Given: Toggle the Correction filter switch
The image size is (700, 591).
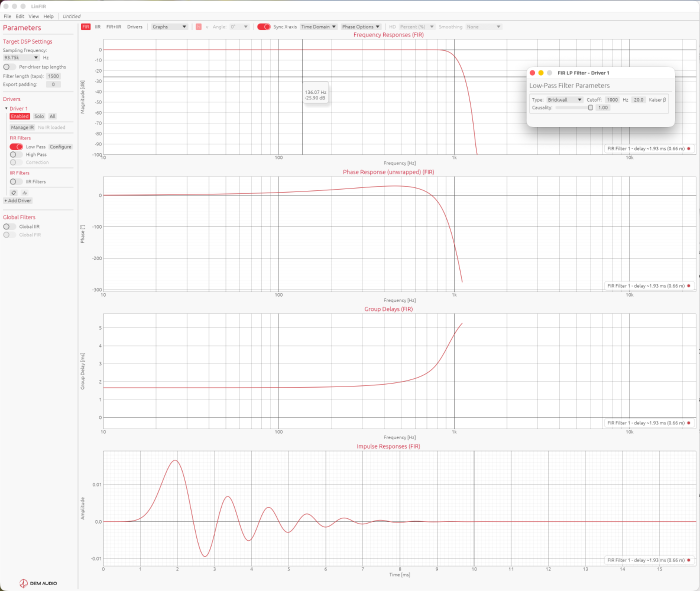Looking at the screenshot, I should coord(16,162).
